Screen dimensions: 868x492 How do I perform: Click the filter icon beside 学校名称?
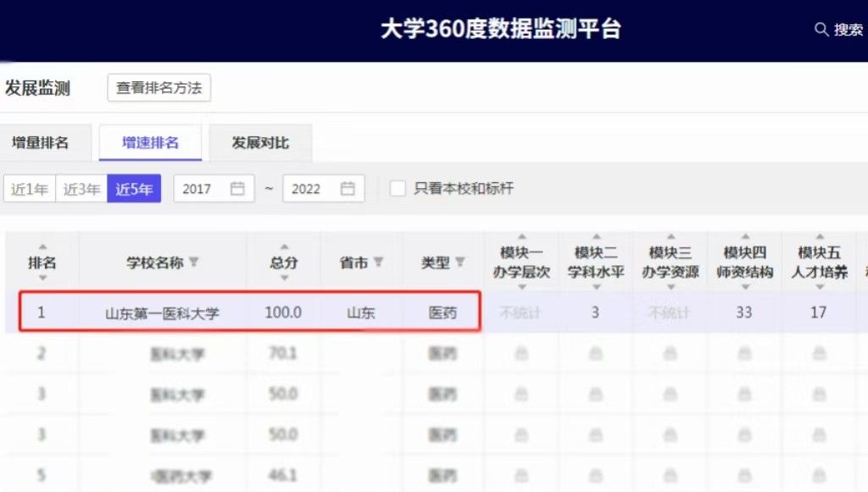194,263
